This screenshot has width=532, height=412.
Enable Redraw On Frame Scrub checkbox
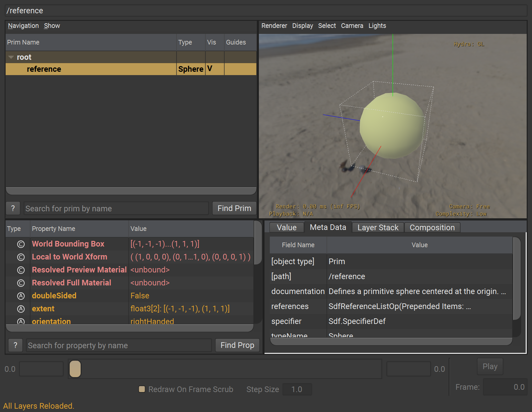point(142,389)
